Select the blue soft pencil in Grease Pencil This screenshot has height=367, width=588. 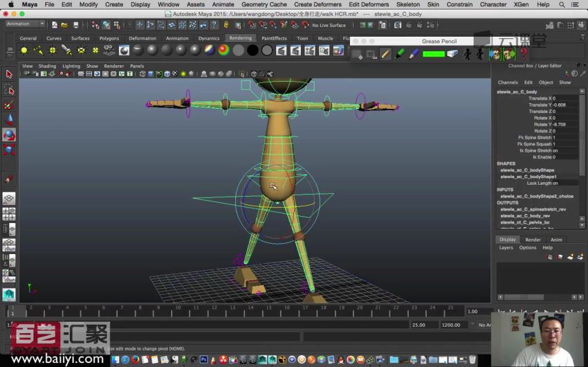click(x=414, y=55)
